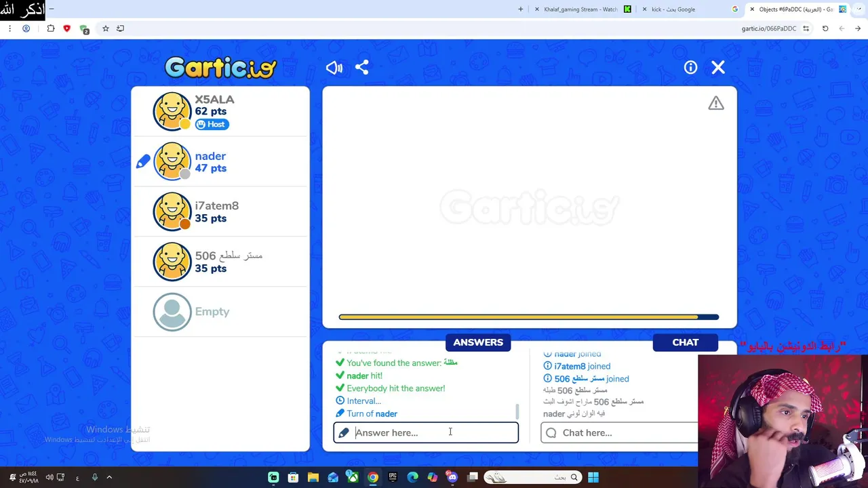Open Xbox app from taskbar
Viewport: 868px width, 488px height.
[353, 477]
